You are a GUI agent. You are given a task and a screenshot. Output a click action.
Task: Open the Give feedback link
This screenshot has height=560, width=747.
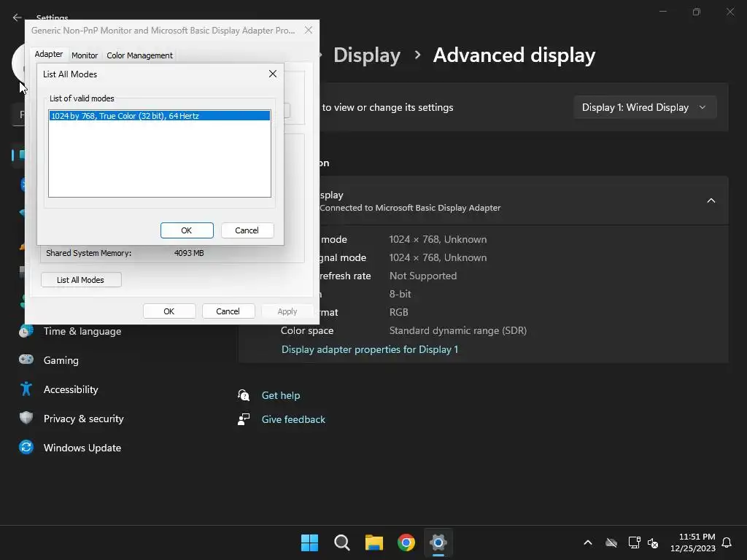(x=293, y=419)
